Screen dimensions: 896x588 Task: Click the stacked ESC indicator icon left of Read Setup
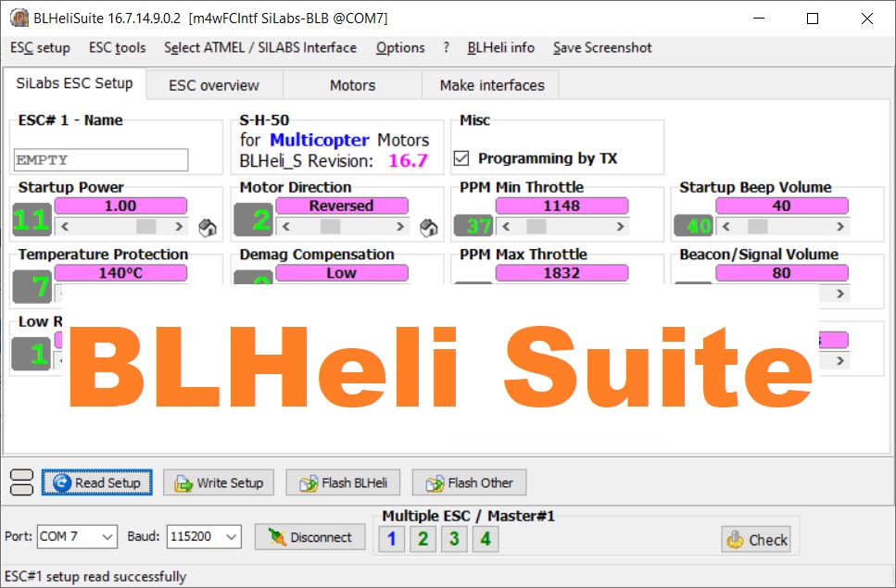[21, 482]
